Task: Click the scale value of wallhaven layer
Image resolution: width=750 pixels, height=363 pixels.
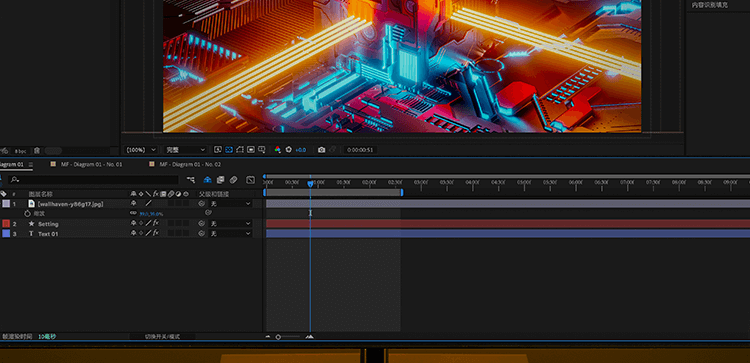Action: click(x=151, y=214)
